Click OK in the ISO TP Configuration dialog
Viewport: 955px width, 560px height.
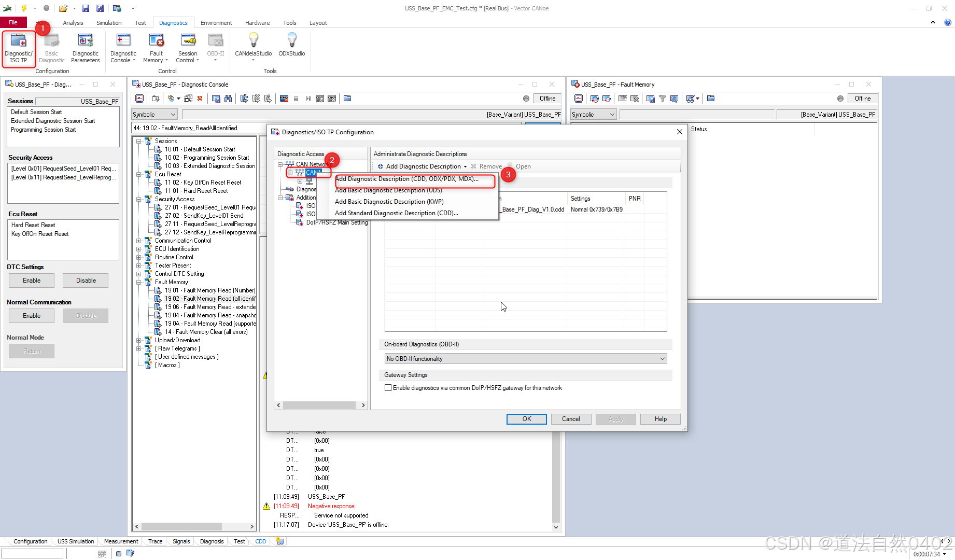point(526,419)
